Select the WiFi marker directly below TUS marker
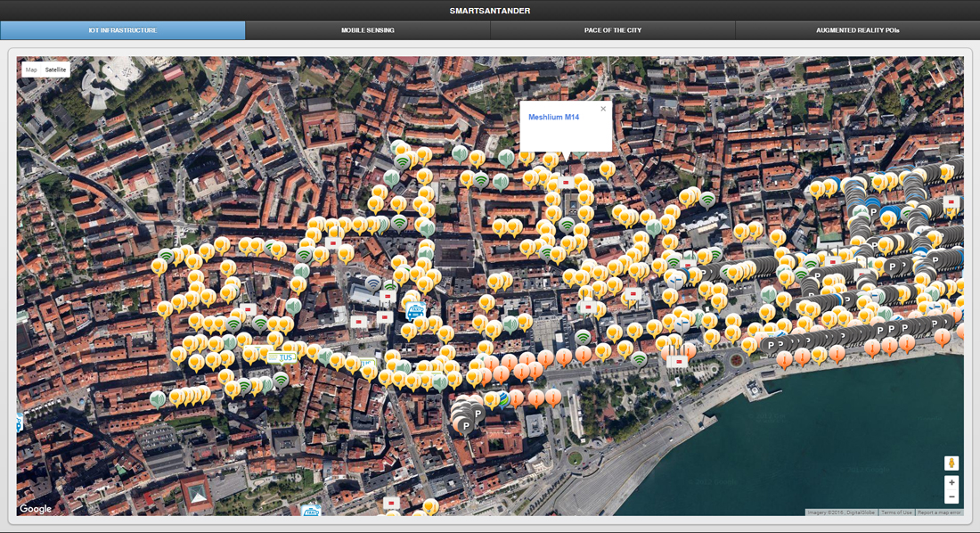 click(x=281, y=379)
